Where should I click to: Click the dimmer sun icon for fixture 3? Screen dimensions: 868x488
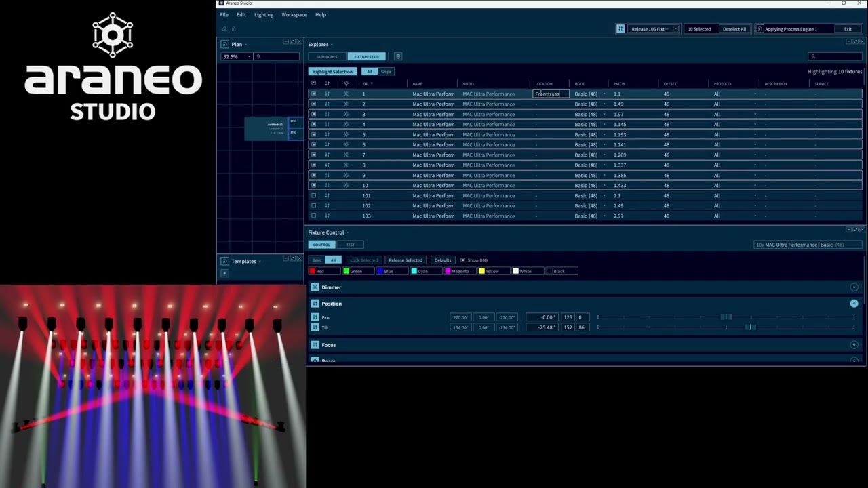pyautogui.click(x=346, y=115)
